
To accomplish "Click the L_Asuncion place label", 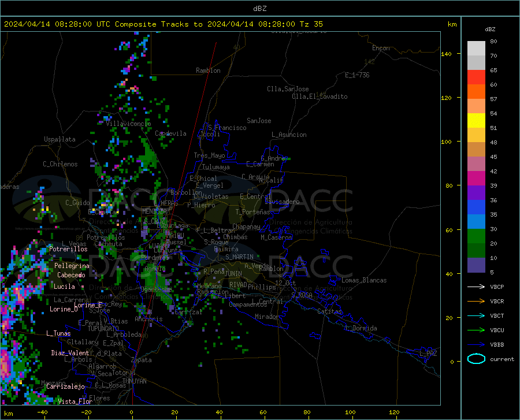I will click(x=289, y=135).
